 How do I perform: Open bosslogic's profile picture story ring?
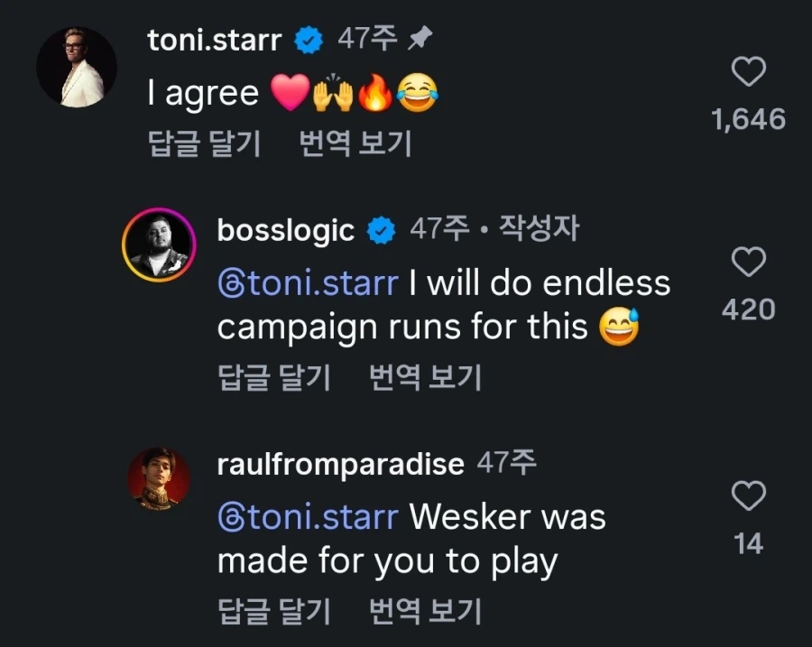coord(159,245)
